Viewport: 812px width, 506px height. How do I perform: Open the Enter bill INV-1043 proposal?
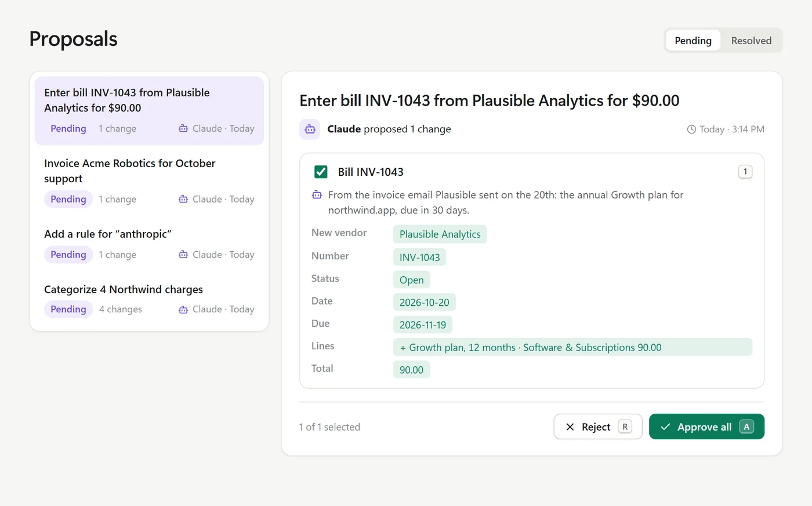click(x=149, y=111)
